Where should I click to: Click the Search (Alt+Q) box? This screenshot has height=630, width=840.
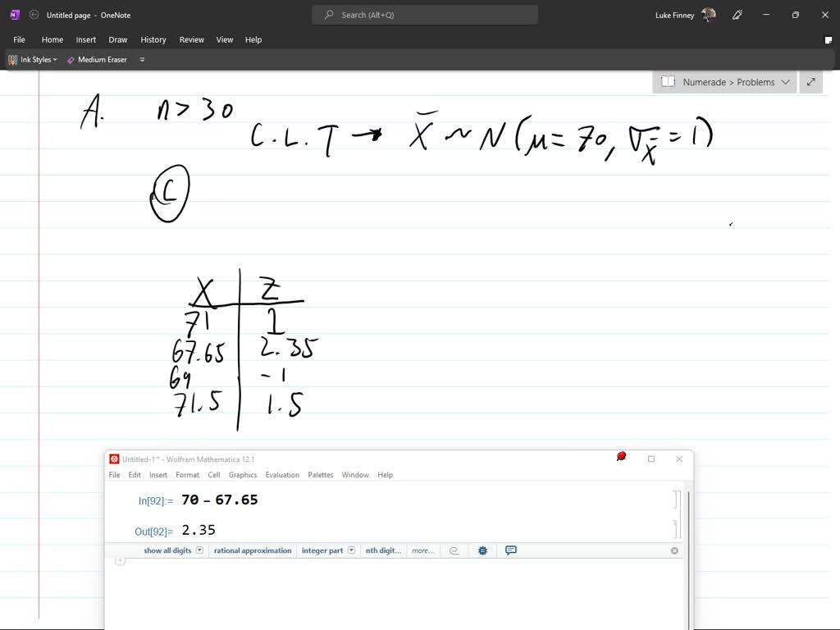pos(425,15)
